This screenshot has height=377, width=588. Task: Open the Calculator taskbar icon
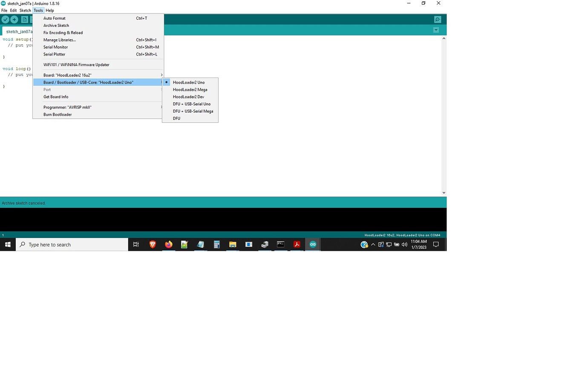pyautogui.click(x=216, y=244)
